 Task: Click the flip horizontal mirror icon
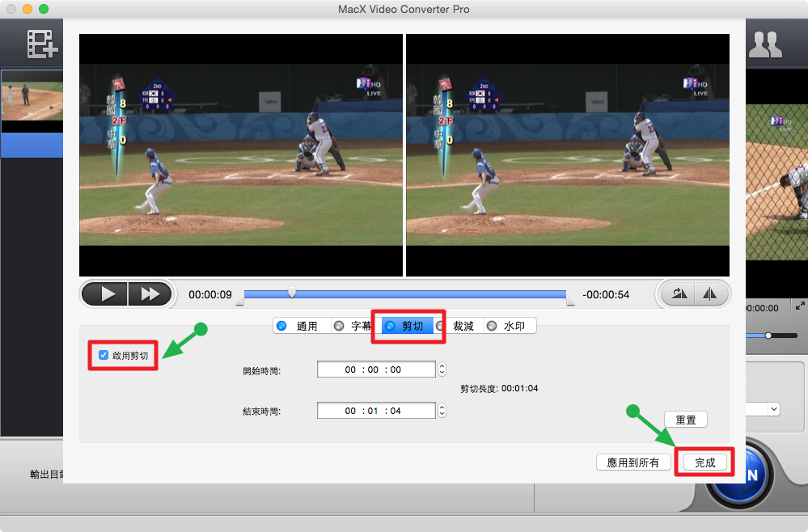(x=711, y=294)
